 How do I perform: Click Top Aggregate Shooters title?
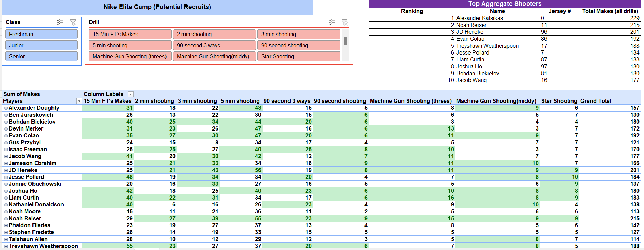pos(505,4)
